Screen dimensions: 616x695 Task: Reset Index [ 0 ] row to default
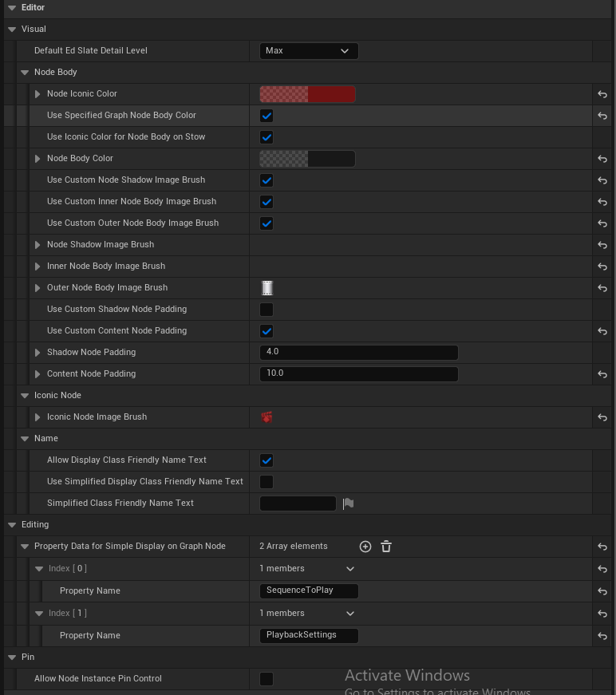pyautogui.click(x=602, y=569)
